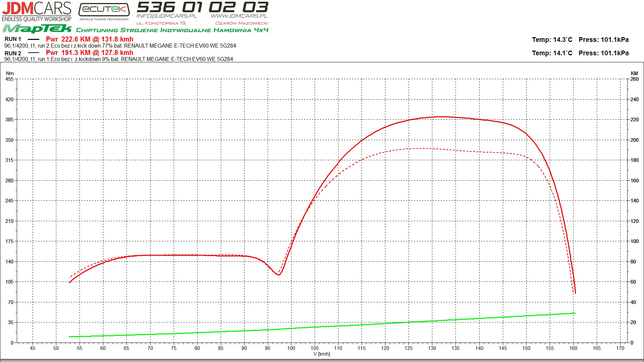Click the RUN 2 line legend marker
Screen dimensions: 644x362
point(33,53)
